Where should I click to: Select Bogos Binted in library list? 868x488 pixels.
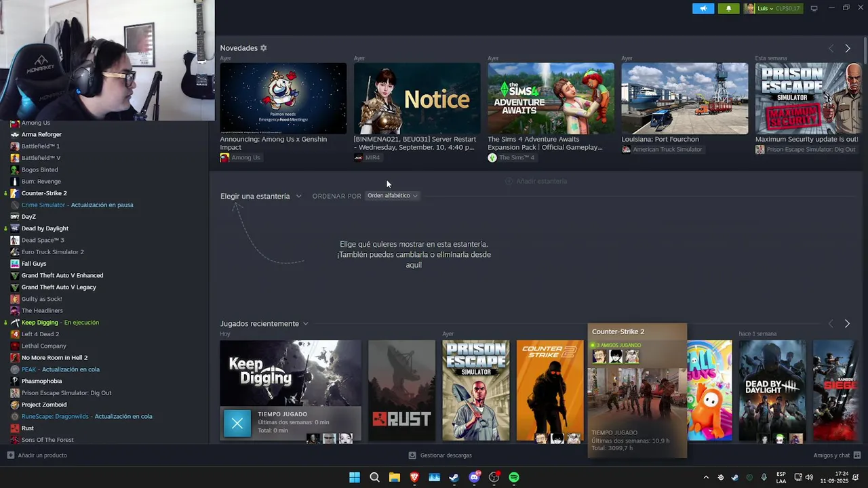pyautogui.click(x=39, y=169)
